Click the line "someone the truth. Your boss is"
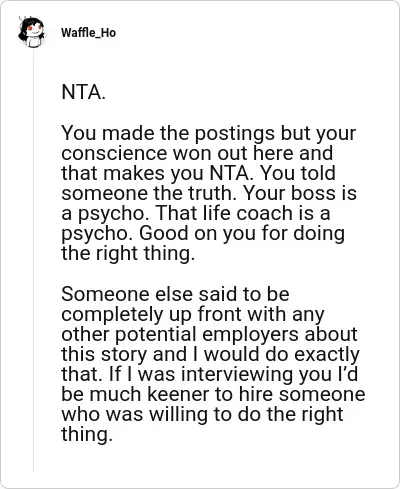This screenshot has height=489, width=400. coord(209,193)
